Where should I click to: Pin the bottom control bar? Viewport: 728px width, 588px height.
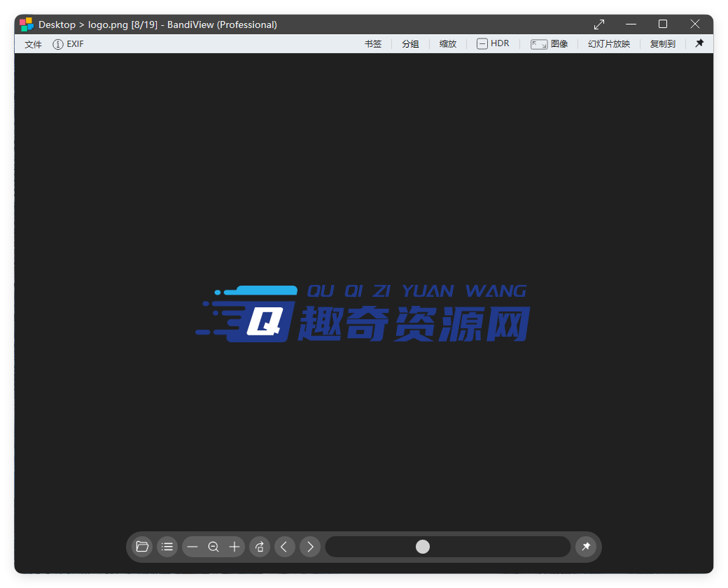tap(586, 547)
